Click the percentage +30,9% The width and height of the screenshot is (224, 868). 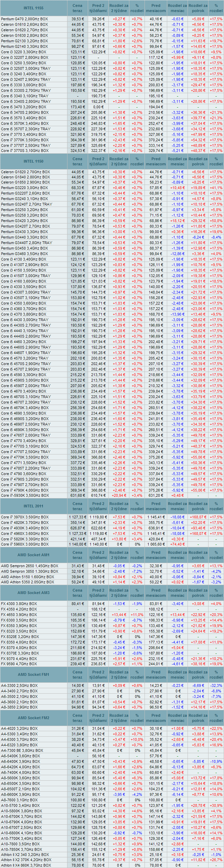coord(216,805)
